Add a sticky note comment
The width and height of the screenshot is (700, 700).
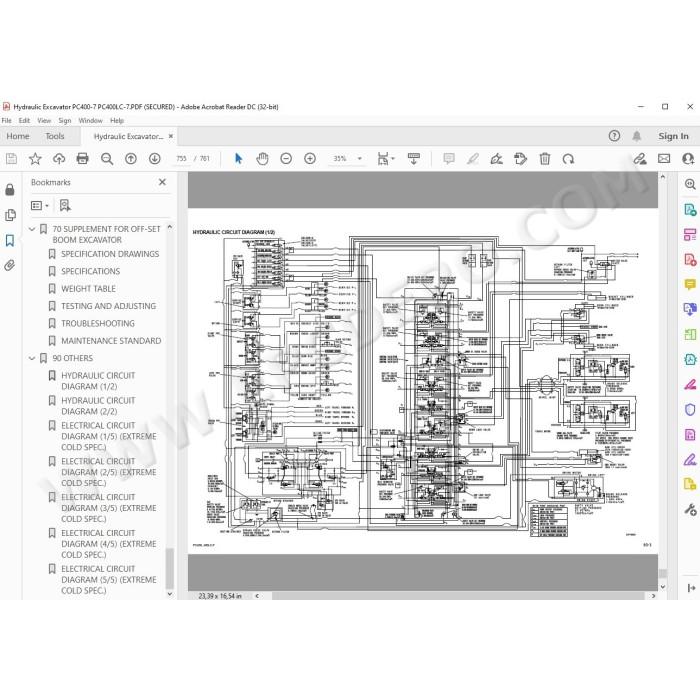449,158
